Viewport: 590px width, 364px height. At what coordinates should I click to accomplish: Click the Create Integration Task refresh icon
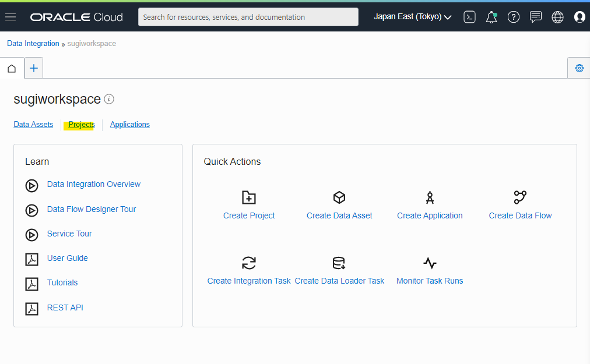(249, 263)
